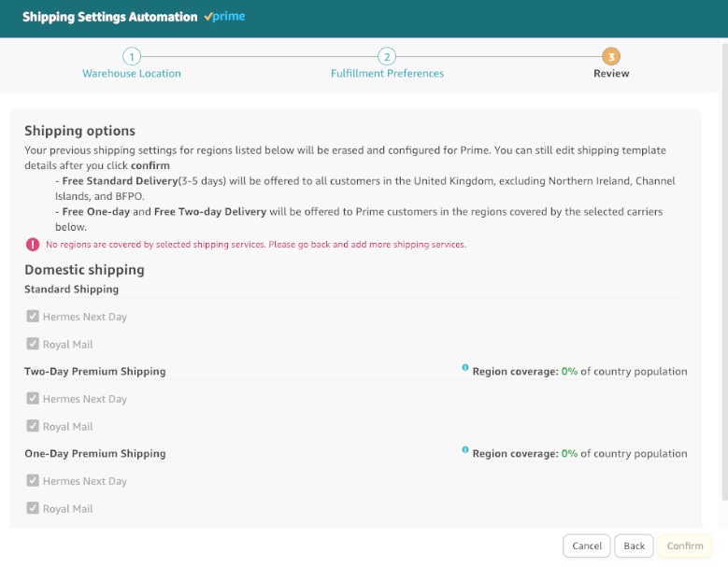Toggle Royal Mail under Two-Day Premium Shipping
The width and height of the screenshot is (728, 567).
(33, 426)
